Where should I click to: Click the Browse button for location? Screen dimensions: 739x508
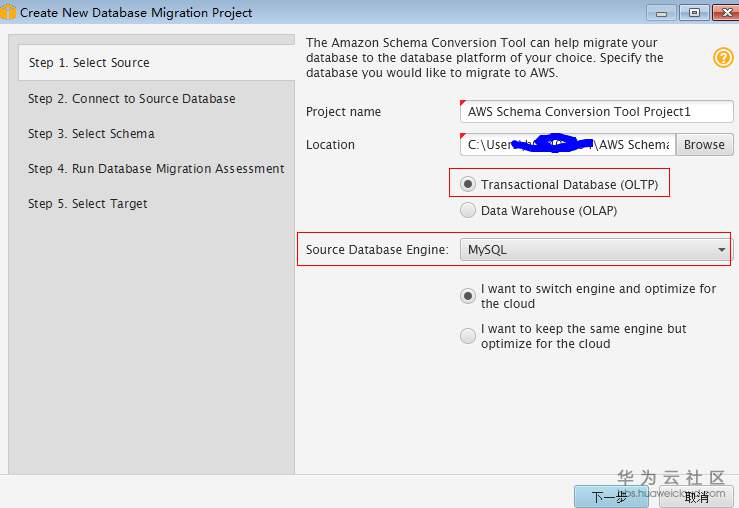(704, 145)
